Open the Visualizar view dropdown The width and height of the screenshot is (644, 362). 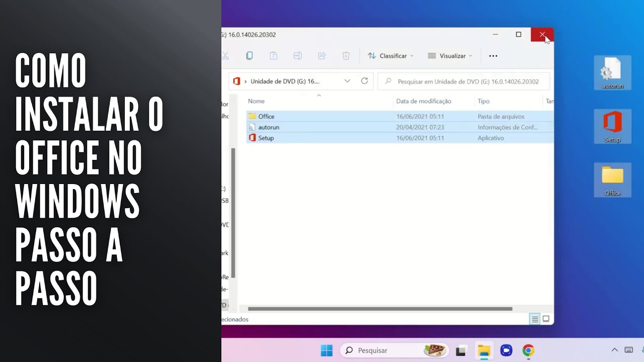point(450,56)
